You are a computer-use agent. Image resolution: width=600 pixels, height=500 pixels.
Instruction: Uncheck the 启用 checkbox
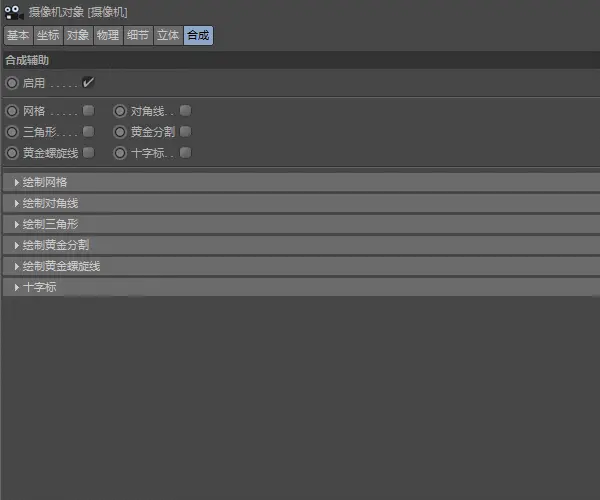point(88,82)
